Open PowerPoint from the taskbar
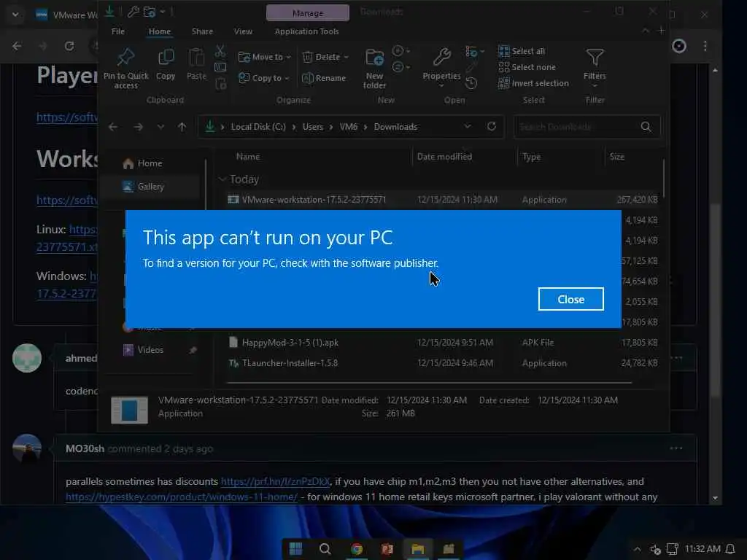This screenshot has width=747, height=560. tap(387, 549)
